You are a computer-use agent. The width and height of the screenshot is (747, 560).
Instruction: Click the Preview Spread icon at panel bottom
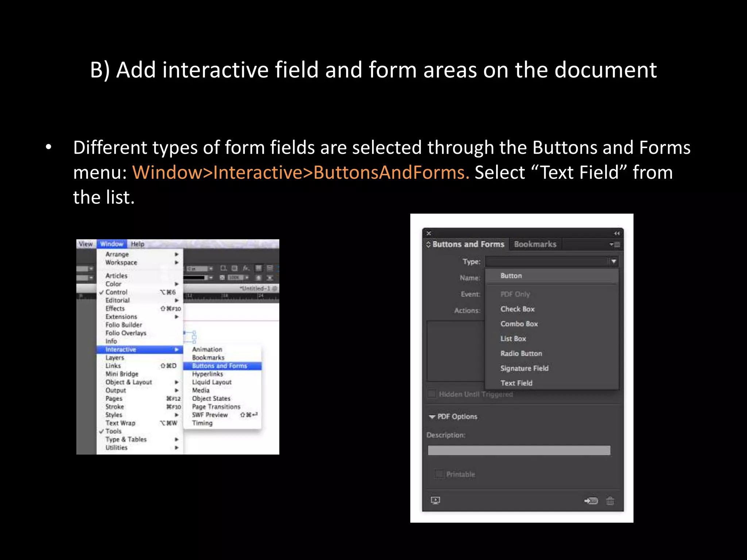tap(435, 500)
